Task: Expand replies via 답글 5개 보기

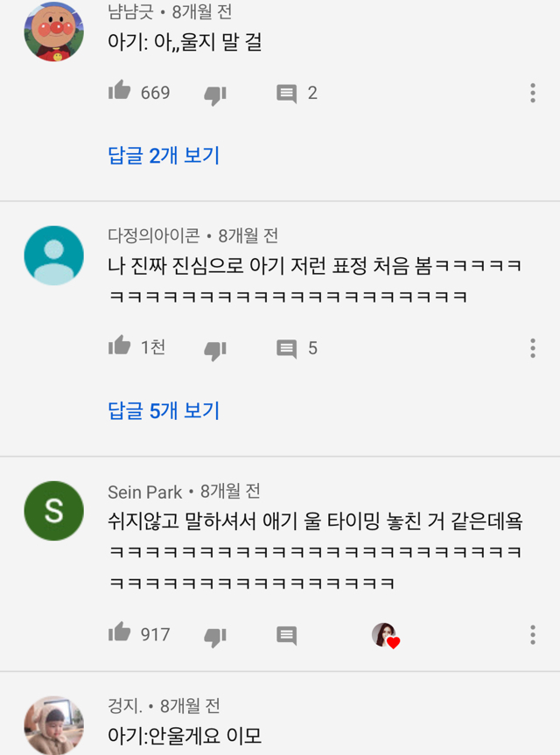Action: [163, 409]
